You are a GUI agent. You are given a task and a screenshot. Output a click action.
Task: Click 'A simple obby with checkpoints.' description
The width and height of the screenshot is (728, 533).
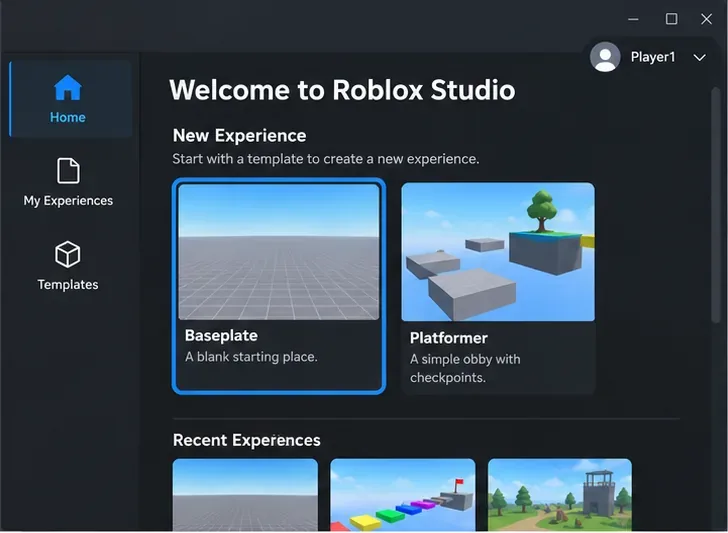pyautogui.click(x=465, y=368)
